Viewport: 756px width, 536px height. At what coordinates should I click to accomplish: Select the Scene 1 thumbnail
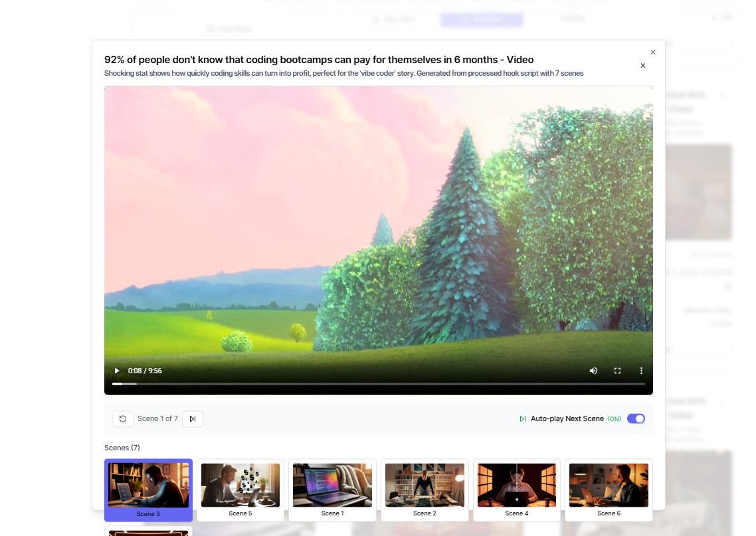(x=332, y=484)
